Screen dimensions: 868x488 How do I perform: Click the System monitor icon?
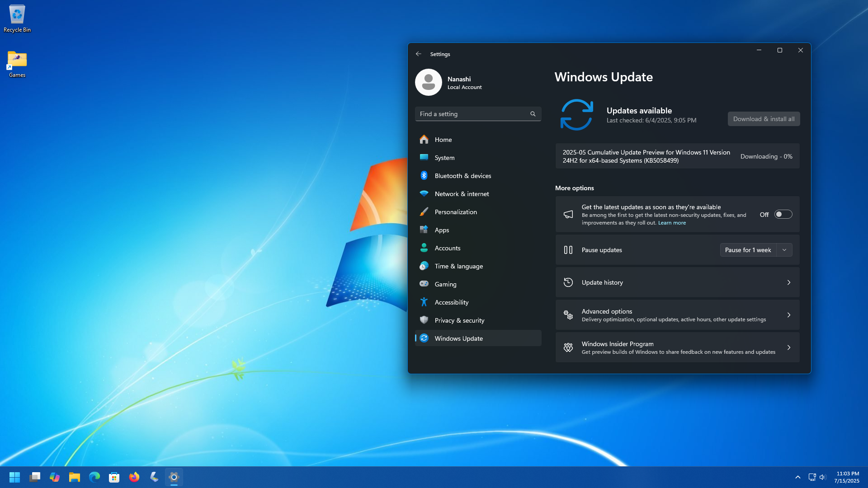point(424,158)
